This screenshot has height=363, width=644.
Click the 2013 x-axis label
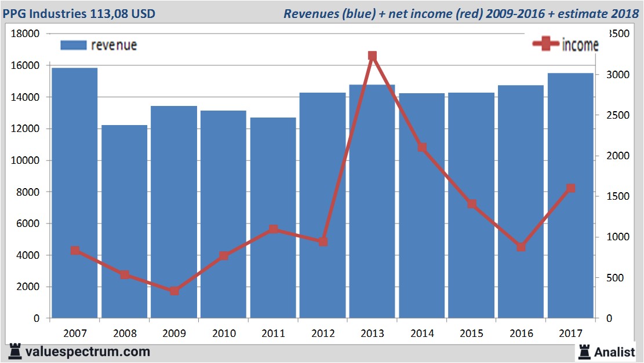372,333
